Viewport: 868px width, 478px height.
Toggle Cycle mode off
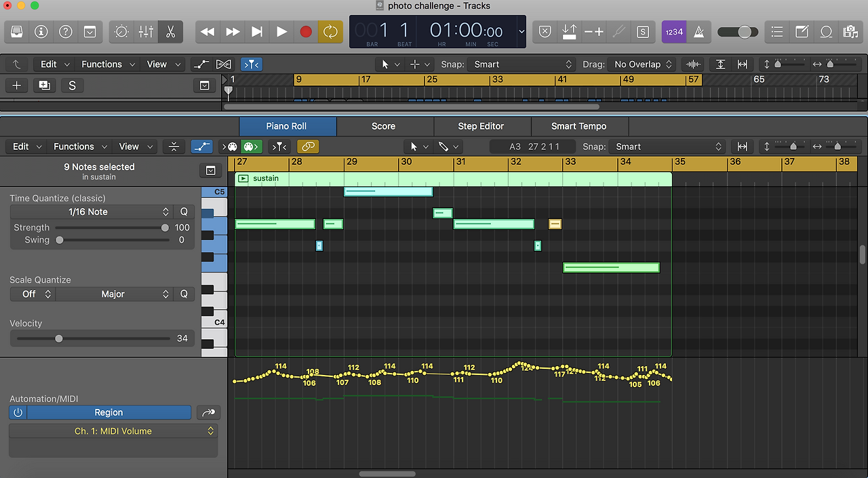click(x=330, y=31)
